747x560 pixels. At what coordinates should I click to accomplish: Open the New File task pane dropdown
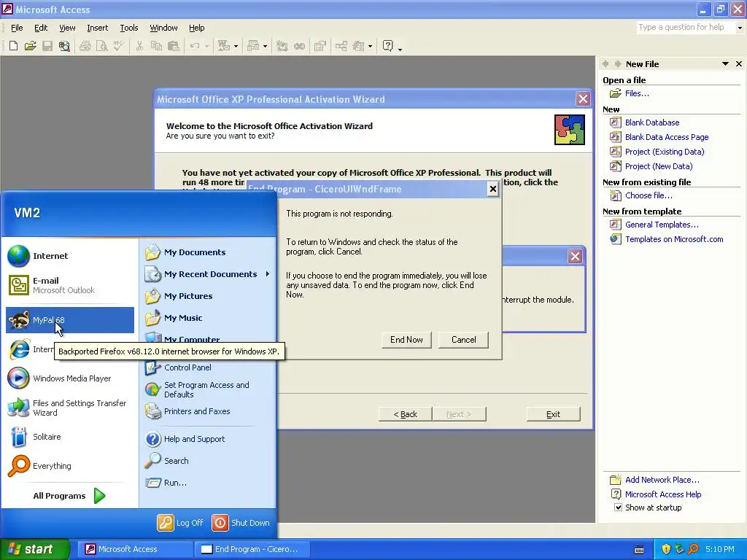(x=725, y=64)
